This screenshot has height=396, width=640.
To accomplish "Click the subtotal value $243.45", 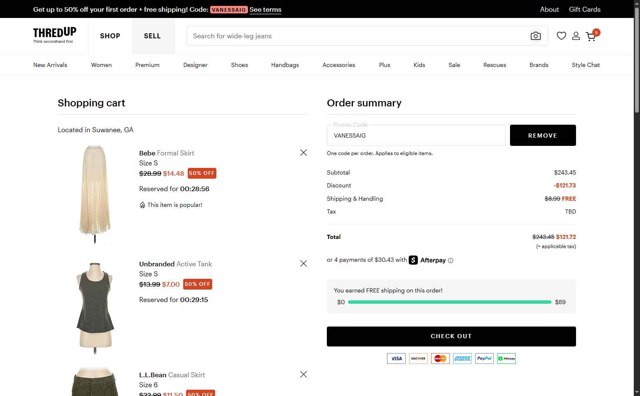I will (565, 173).
